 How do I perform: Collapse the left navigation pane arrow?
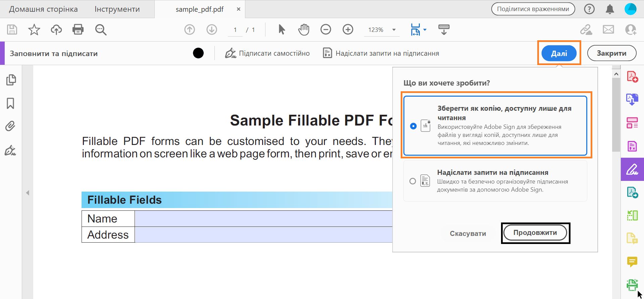(x=28, y=193)
